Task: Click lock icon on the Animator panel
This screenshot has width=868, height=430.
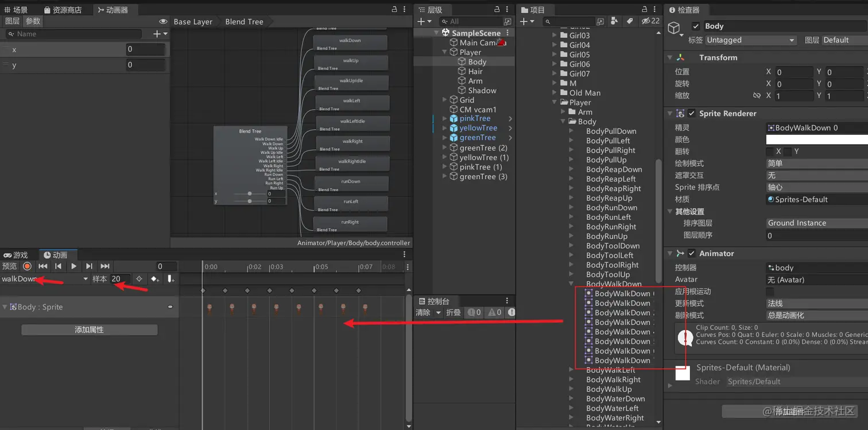Action: coord(394,10)
